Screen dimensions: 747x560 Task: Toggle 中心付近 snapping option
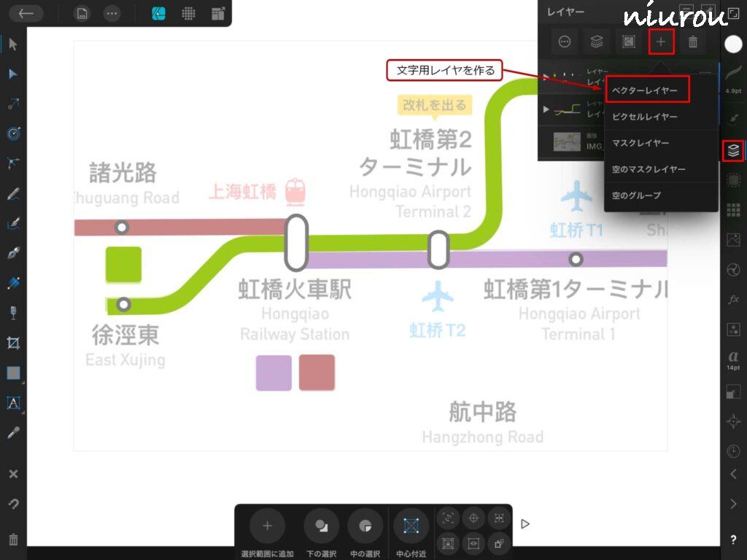coord(411,526)
